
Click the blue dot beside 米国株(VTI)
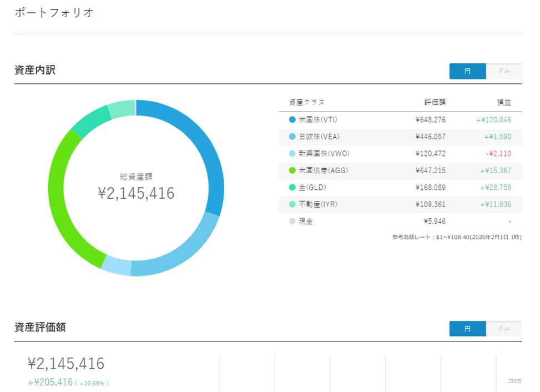pyautogui.click(x=292, y=119)
